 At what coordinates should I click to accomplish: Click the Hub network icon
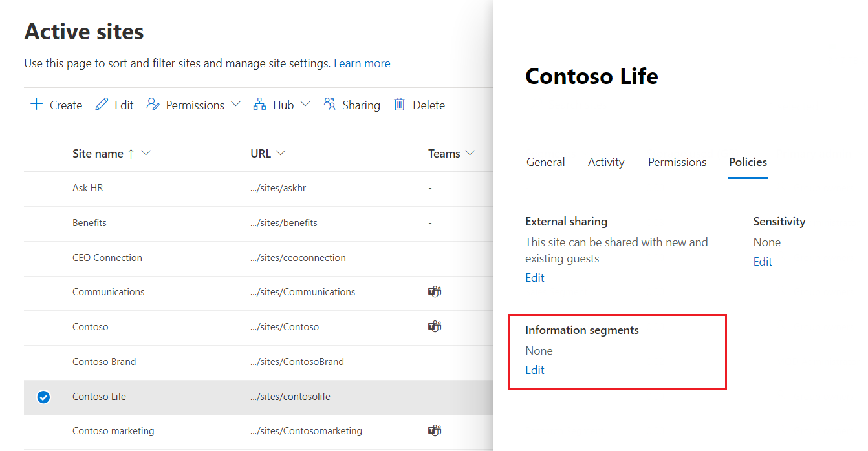[x=259, y=105]
